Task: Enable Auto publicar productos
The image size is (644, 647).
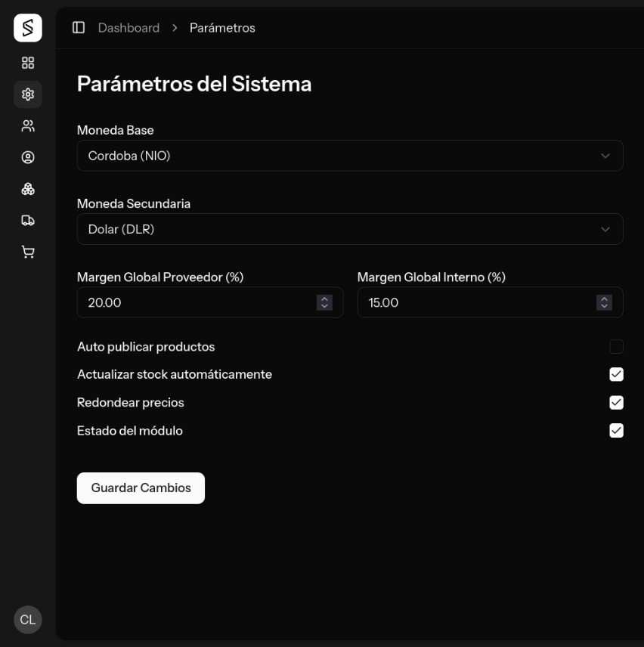Action: click(617, 346)
